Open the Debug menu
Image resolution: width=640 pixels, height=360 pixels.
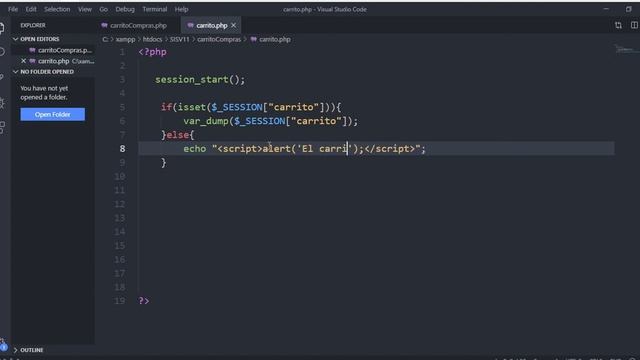[x=125, y=9]
